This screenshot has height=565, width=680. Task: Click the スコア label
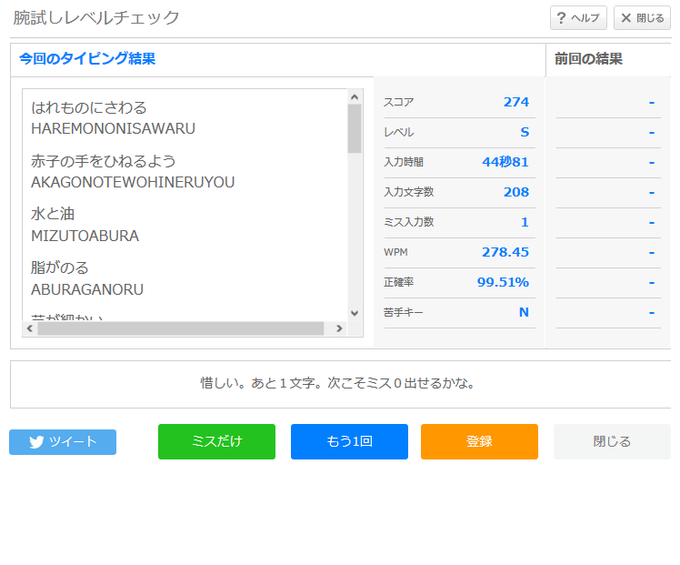(x=399, y=102)
